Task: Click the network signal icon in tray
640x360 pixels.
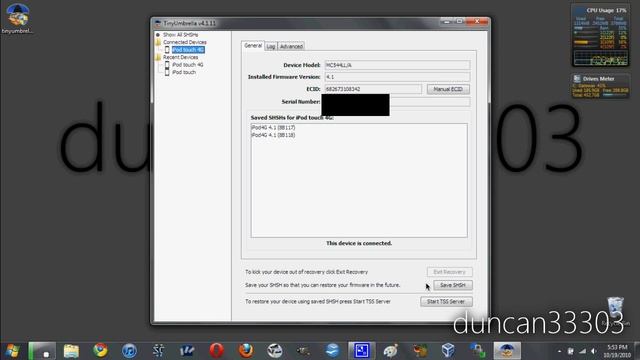Action: pos(582,351)
